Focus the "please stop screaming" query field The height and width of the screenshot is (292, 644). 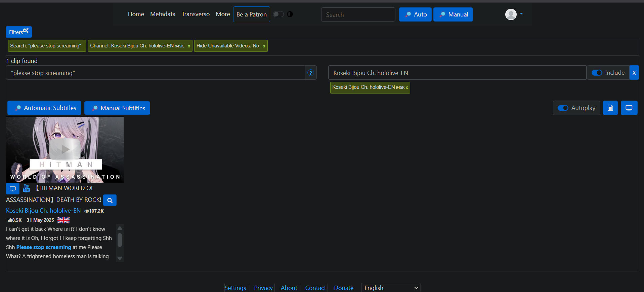156,73
